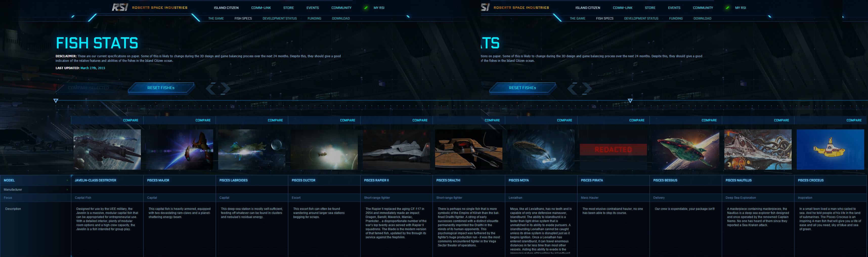Click the 'Capital Fish' focus value

[83, 198]
